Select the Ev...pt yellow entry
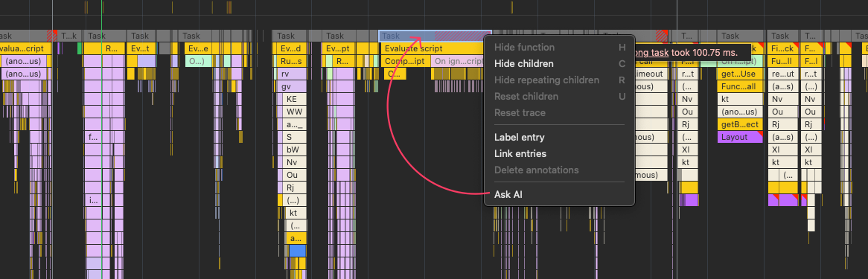The width and height of the screenshot is (868, 279). [339, 48]
